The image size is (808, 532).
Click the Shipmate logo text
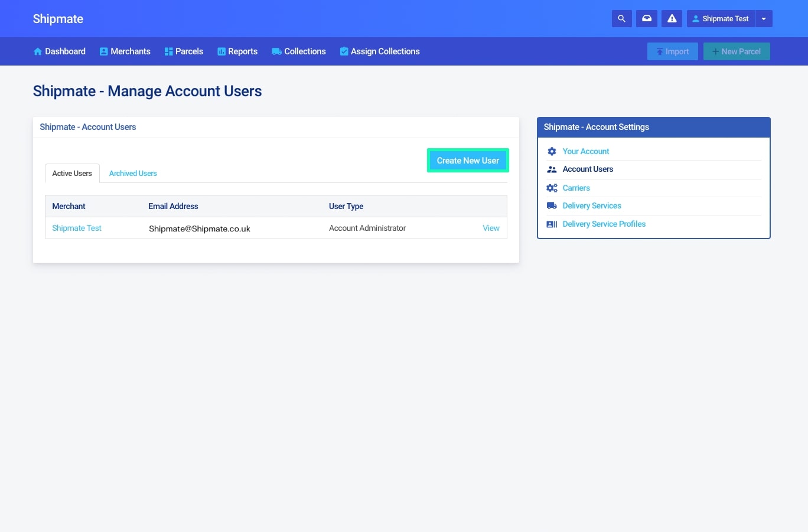click(x=58, y=19)
